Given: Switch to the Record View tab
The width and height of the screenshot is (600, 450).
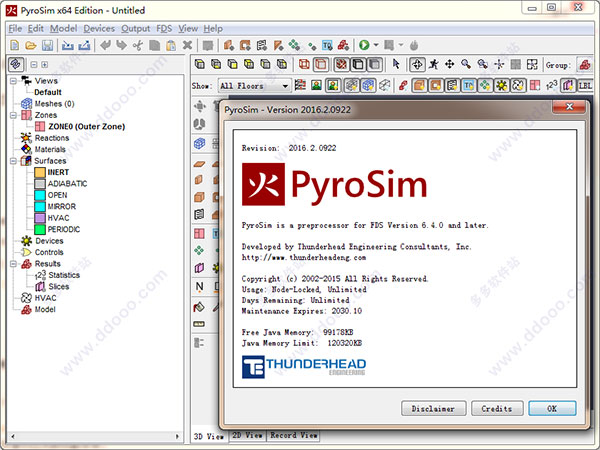Looking at the screenshot, I should [293, 435].
